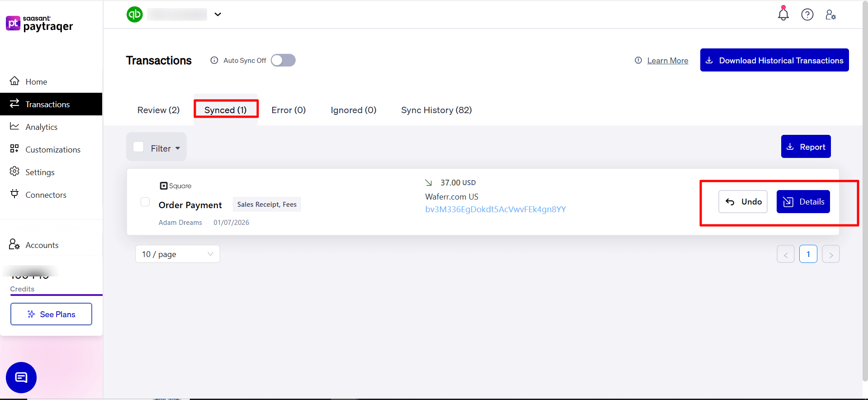
Task: Click the Square source logo
Action: (x=176, y=186)
